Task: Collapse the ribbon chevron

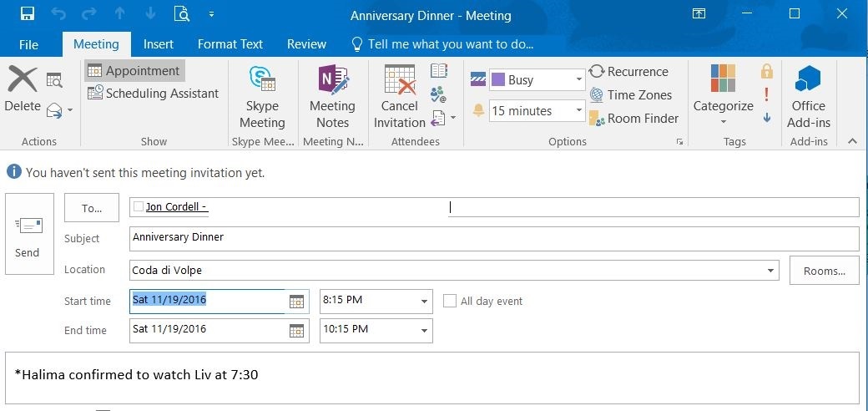Action: pos(852,142)
